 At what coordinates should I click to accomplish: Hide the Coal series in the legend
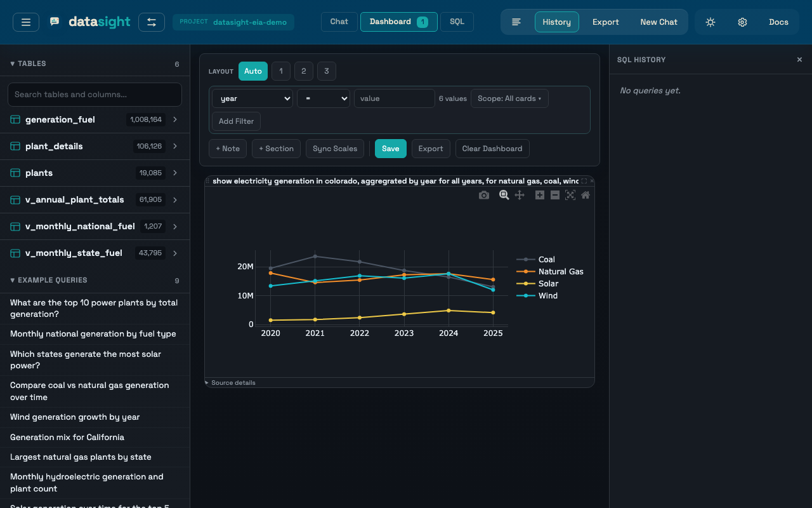[x=546, y=259]
